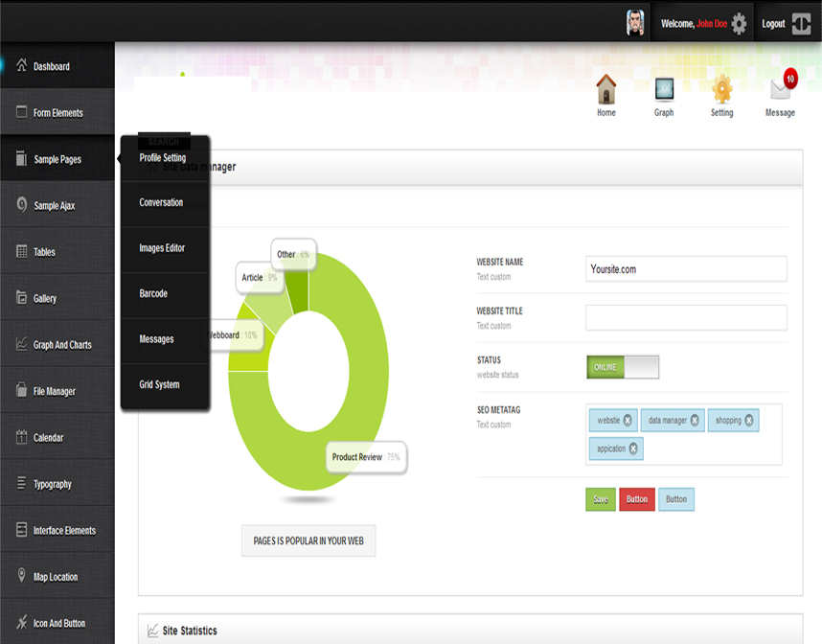Click the John Doe avatar picture
822x644 pixels.
pos(635,23)
